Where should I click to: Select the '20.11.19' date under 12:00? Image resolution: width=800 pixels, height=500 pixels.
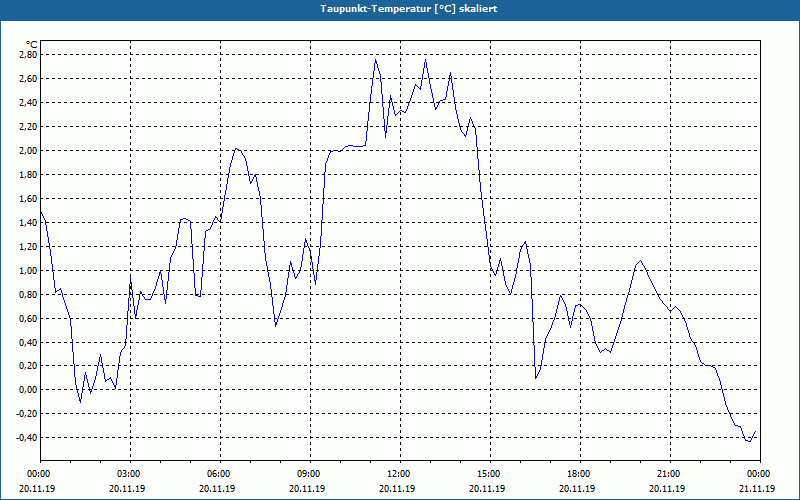(x=397, y=489)
